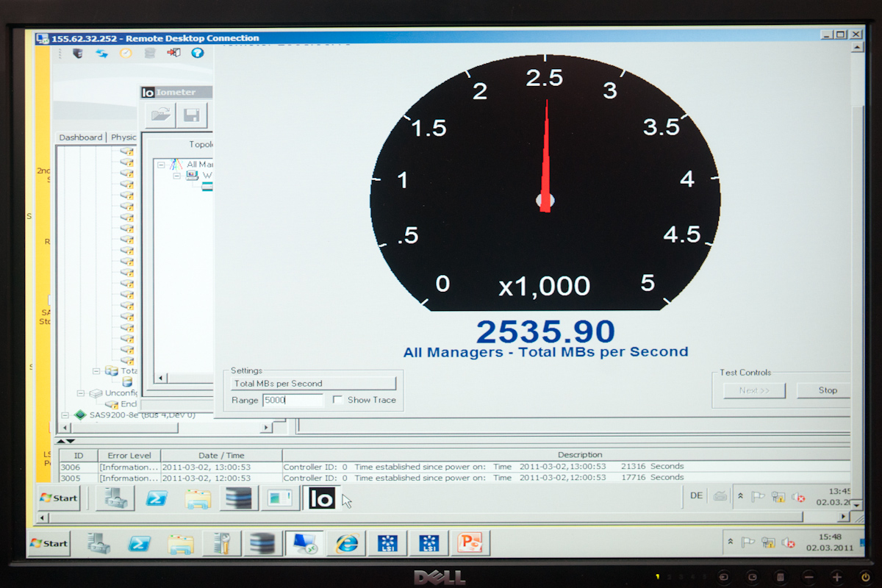Click first LSI icon in local taskbar

pos(387,543)
